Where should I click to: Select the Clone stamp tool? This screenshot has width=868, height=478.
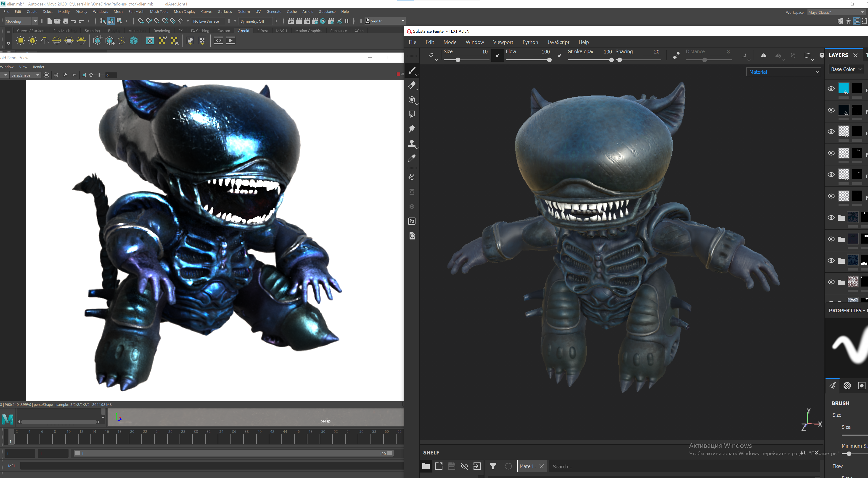pos(412,143)
